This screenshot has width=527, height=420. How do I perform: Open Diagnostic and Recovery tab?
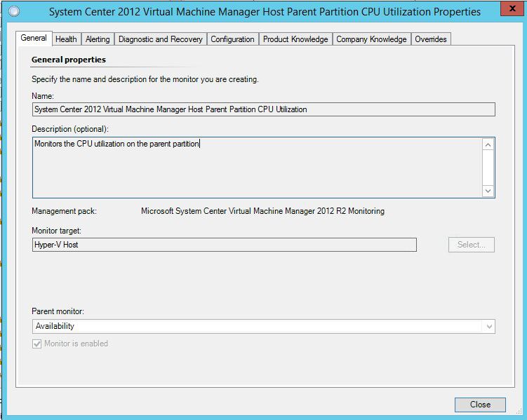(160, 39)
